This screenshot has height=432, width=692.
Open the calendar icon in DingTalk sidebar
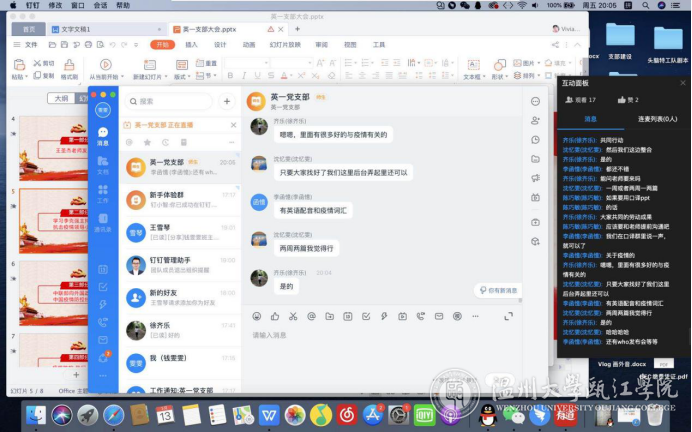point(103,269)
